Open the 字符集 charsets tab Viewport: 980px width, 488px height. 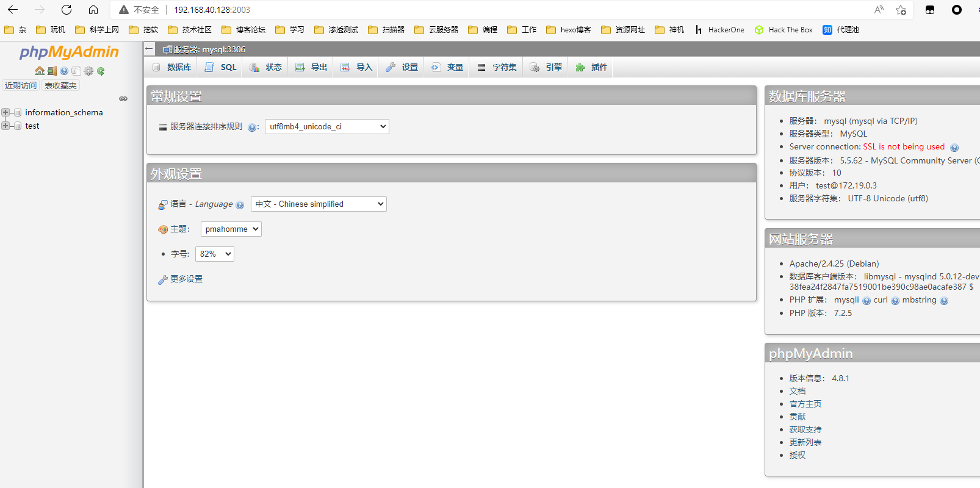(x=497, y=67)
